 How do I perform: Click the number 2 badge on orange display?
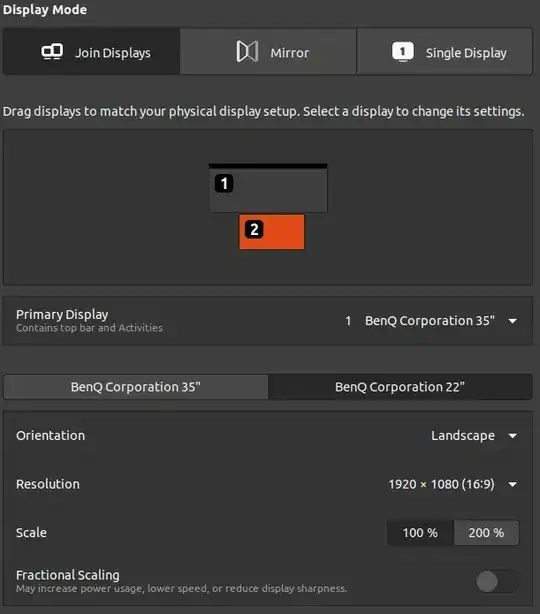point(254,229)
